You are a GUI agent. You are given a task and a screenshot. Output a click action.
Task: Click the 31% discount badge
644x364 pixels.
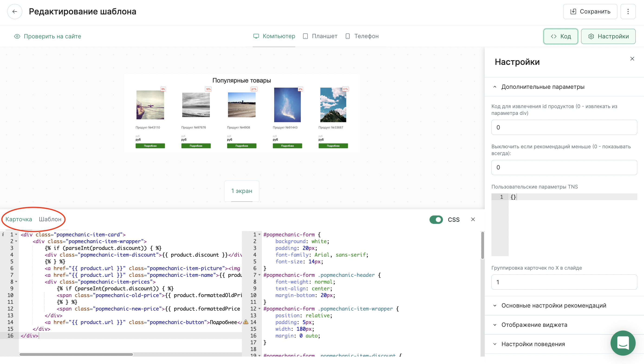(345, 89)
